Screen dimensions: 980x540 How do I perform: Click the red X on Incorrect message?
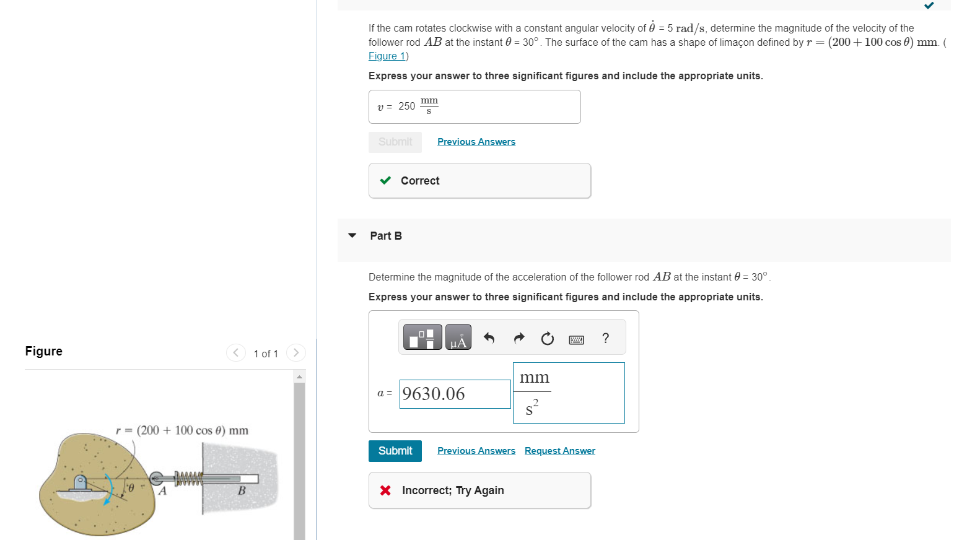coord(385,490)
